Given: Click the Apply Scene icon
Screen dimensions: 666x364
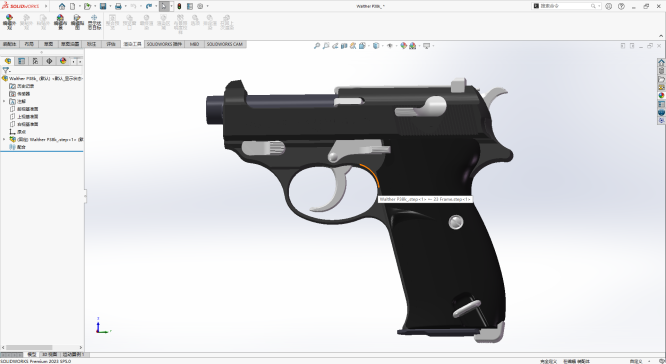Looking at the screenshot, I should 412,46.
